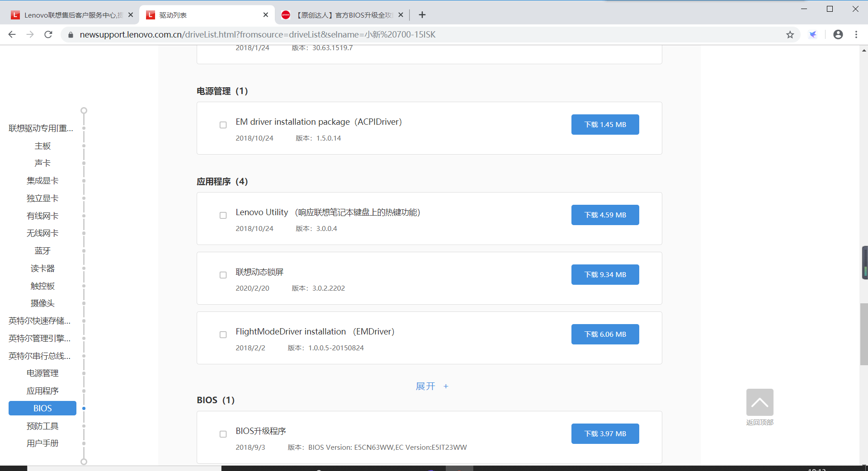
Task: Click the BIOS升级程序 title
Action: (x=261, y=431)
